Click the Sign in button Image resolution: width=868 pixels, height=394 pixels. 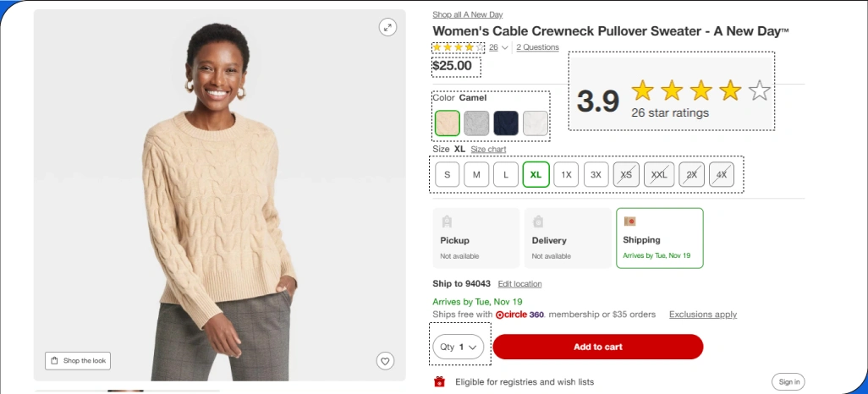coord(788,382)
